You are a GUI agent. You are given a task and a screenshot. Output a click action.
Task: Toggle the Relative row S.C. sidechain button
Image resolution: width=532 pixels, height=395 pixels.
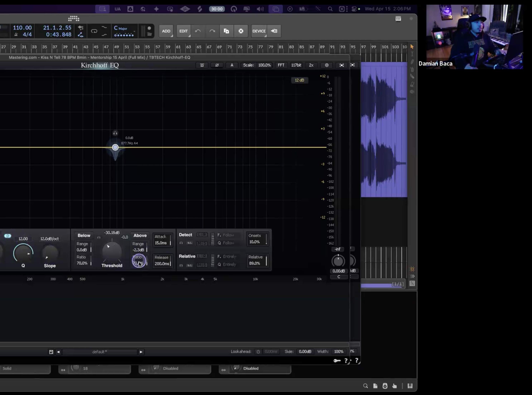[190, 265]
